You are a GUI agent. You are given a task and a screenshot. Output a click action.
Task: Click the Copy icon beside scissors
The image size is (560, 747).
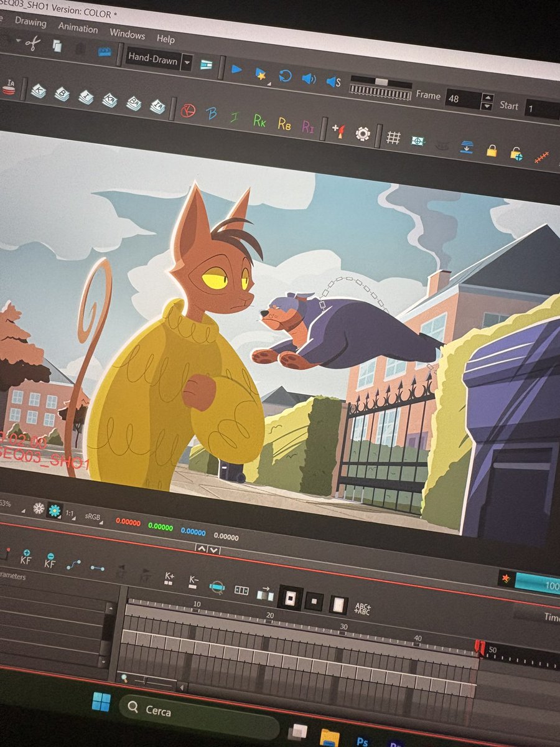57,45
